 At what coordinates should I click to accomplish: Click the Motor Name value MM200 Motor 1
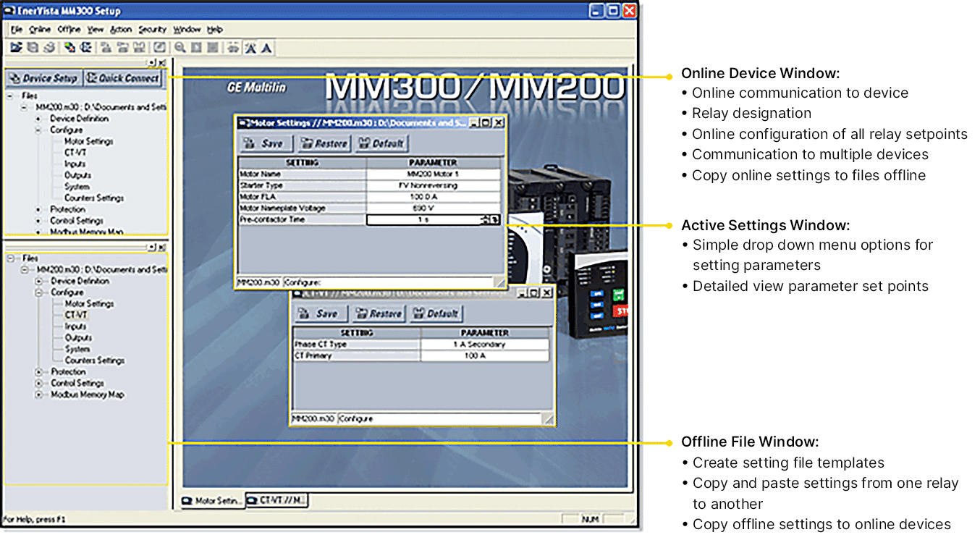click(434, 174)
